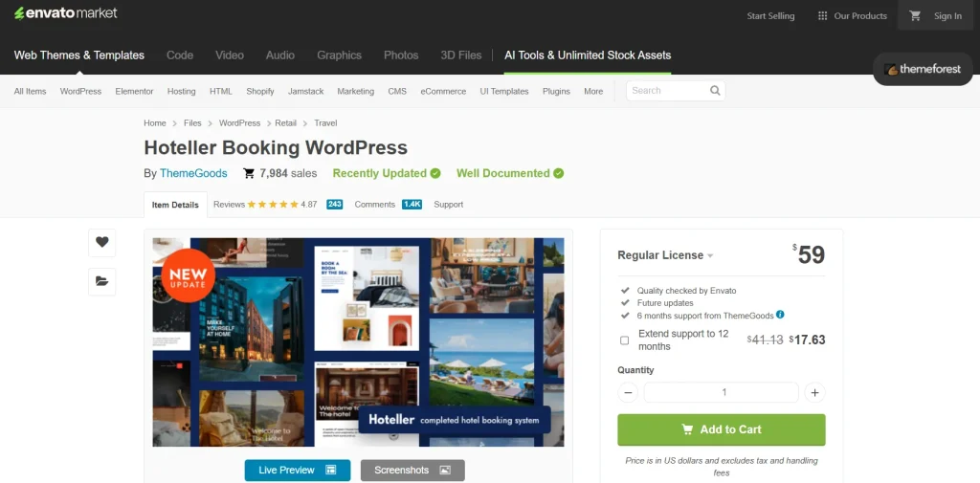Select the Plugins category
The width and height of the screenshot is (980, 483).
556,91
